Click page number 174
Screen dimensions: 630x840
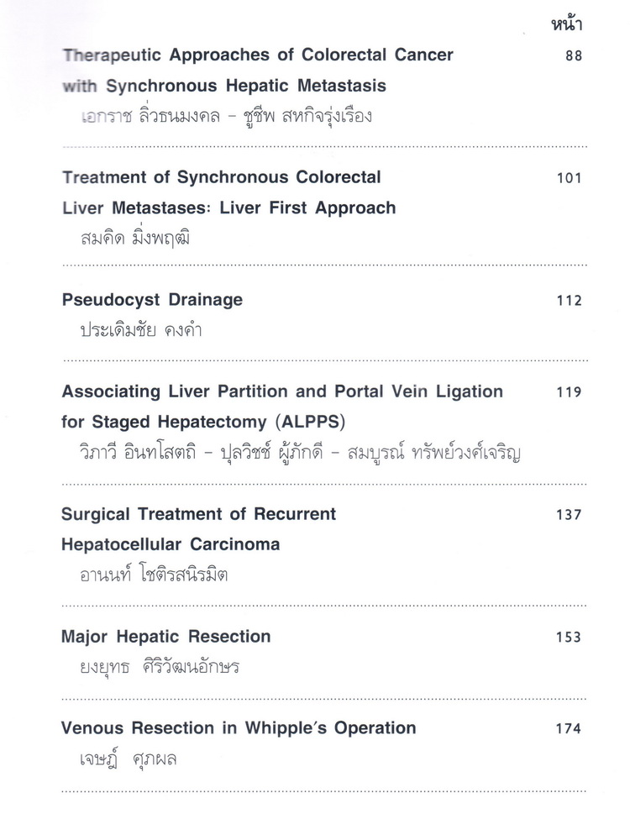(569, 728)
